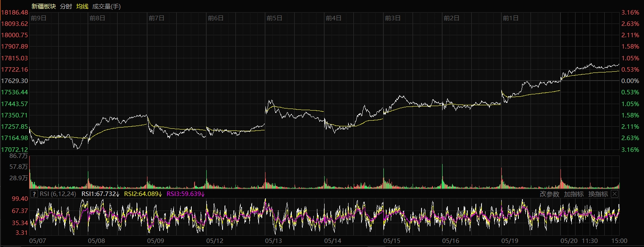Click the 前5日 day marker

coord(274,18)
